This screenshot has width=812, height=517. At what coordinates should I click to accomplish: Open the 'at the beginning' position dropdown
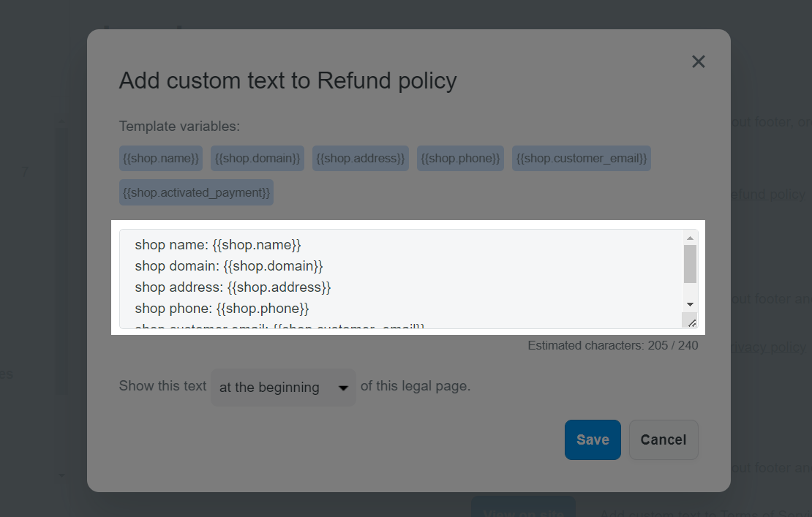(x=283, y=387)
